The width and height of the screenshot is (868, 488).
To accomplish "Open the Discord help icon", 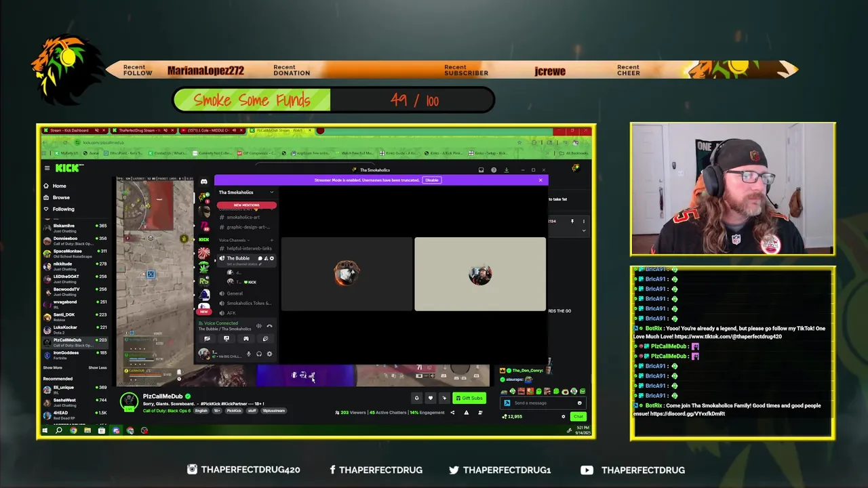I will (x=494, y=170).
